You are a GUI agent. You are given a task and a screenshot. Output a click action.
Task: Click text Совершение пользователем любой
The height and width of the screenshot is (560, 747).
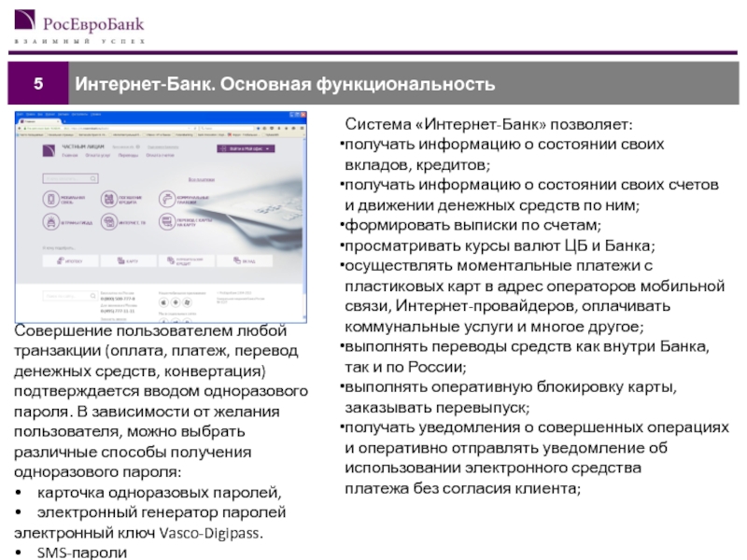[150, 331]
